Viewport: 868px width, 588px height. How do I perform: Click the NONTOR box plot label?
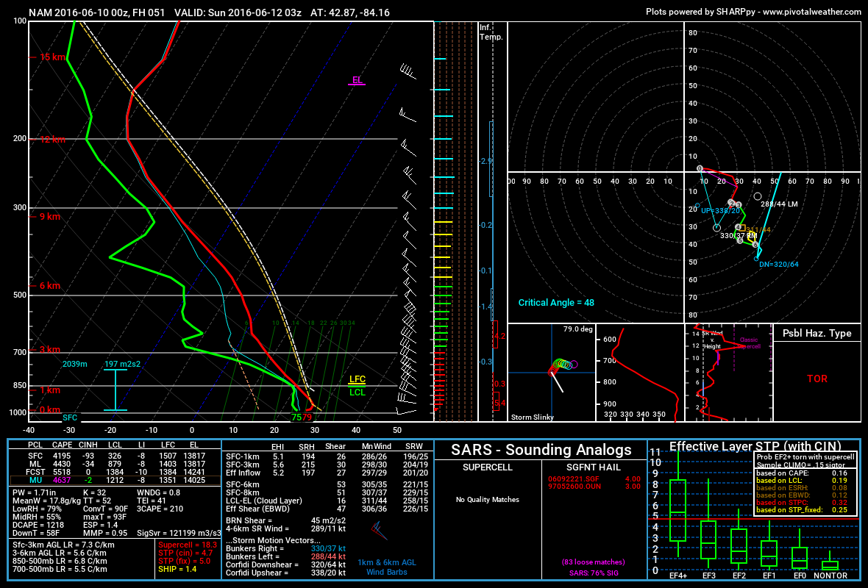(830, 576)
